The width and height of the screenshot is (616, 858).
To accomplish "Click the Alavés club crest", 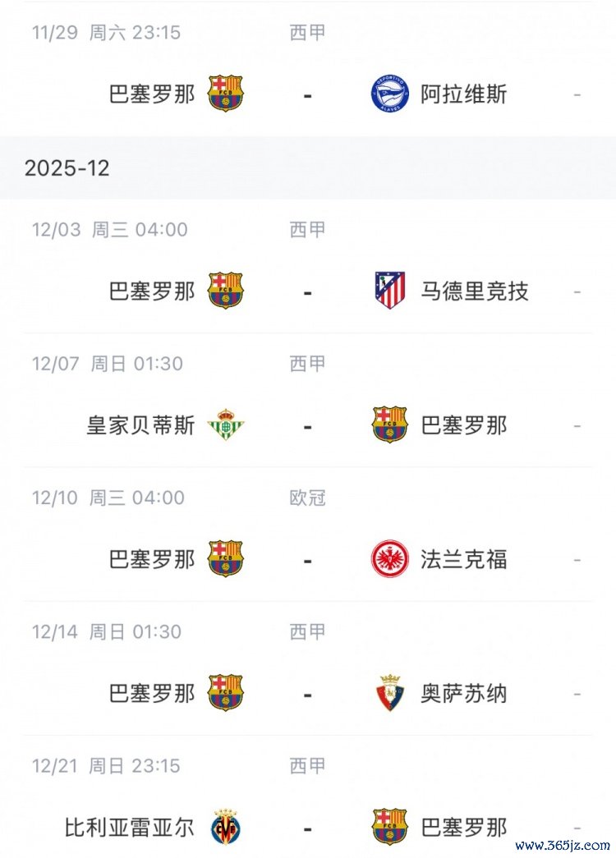I will tap(389, 94).
